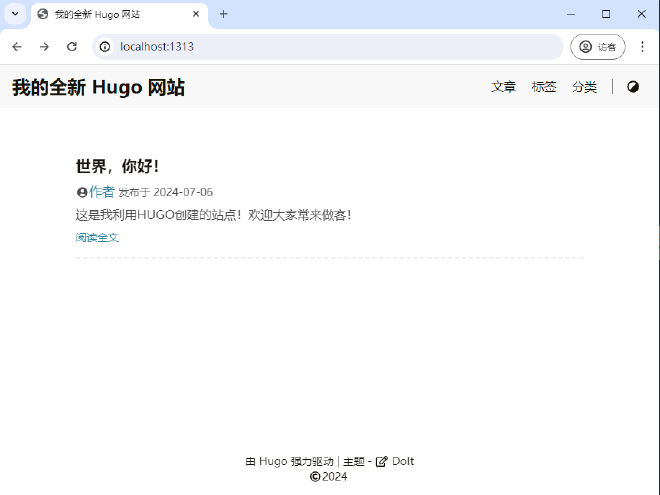
Task: Open the 文章 menu item
Action: (503, 87)
